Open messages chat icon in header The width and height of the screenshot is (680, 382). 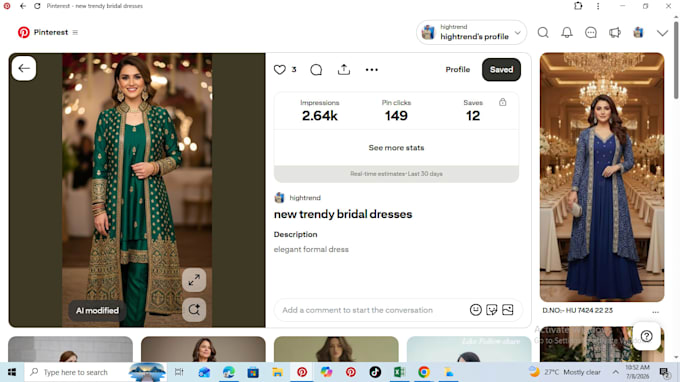click(591, 33)
